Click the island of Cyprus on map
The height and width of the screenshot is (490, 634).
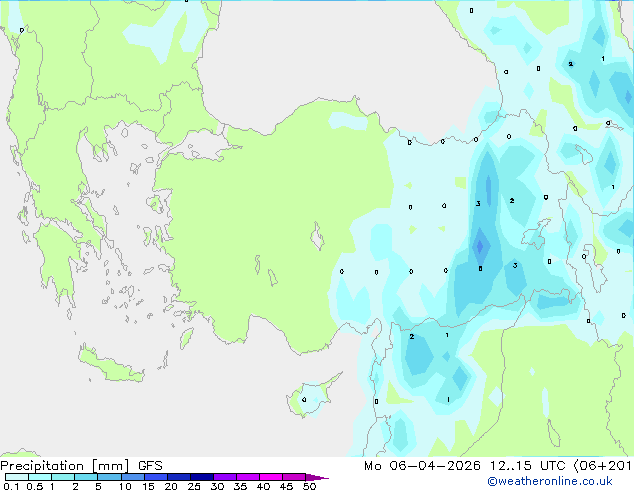pos(312,397)
